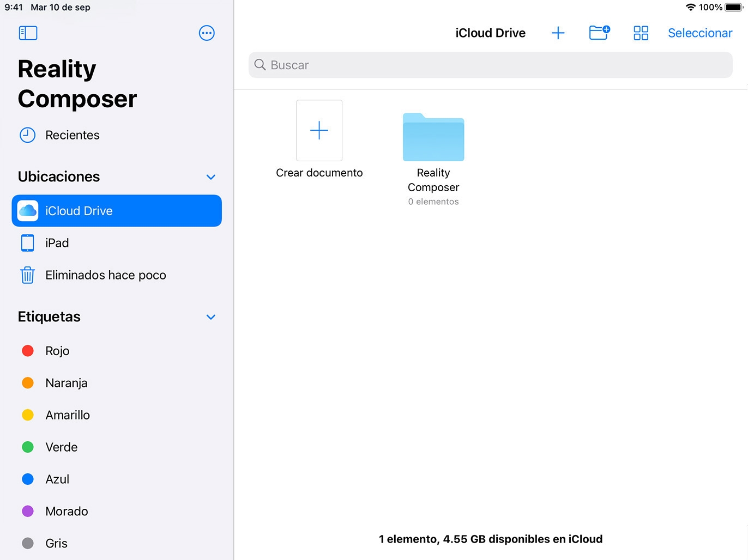Image resolution: width=748 pixels, height=560 pixels.
Task: Click the battery status indicator
Action: click(x=734, y=7)
